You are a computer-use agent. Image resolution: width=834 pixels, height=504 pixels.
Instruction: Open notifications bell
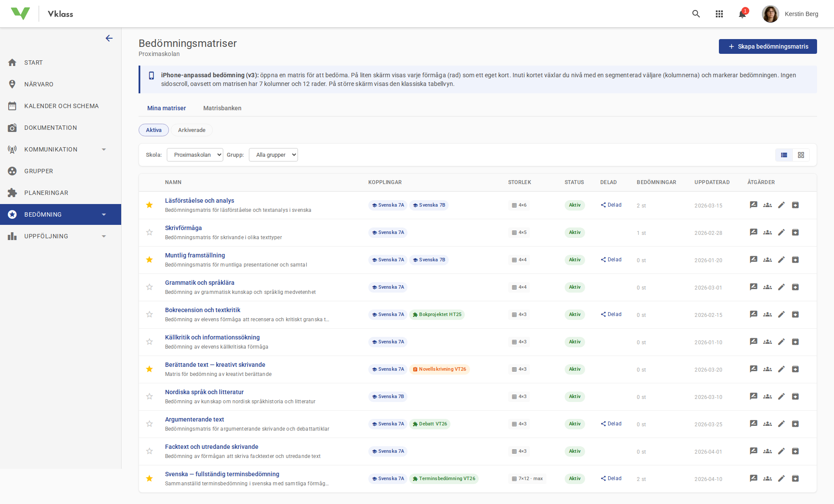742,14
